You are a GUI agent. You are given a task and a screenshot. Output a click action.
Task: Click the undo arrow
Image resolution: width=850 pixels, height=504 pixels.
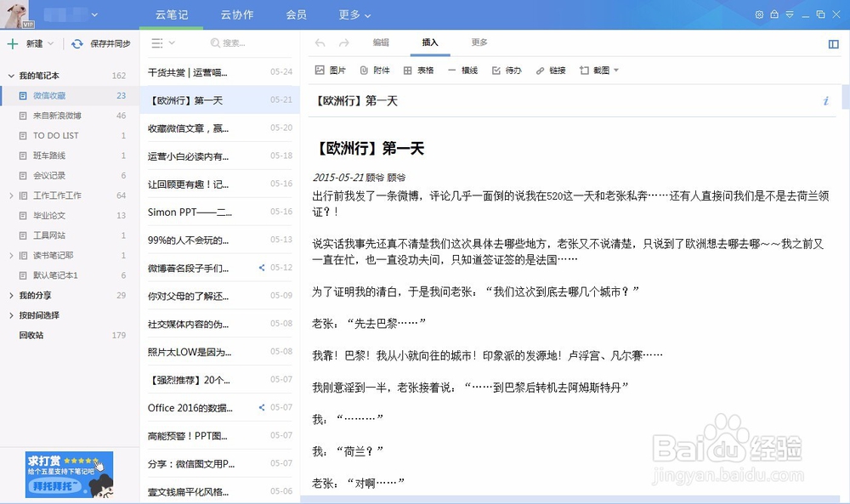click(x=319, y=42)
